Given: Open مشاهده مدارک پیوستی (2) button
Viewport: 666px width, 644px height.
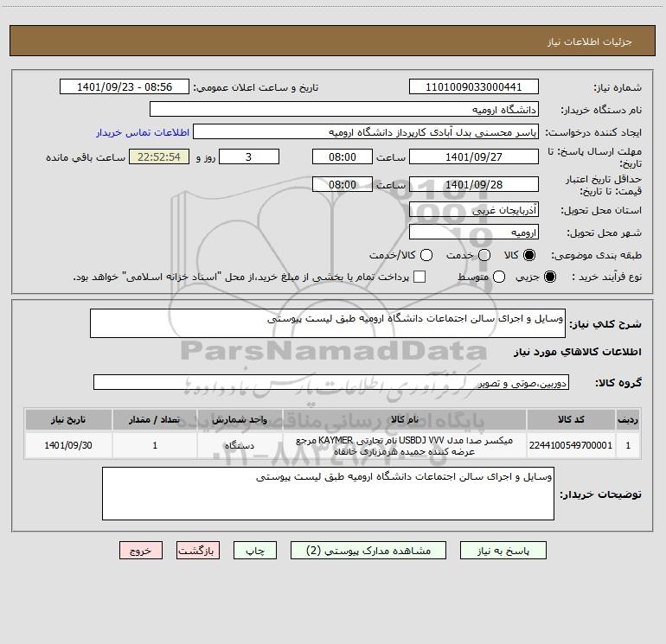Looking at the screenshot, I should pos(368,551).
